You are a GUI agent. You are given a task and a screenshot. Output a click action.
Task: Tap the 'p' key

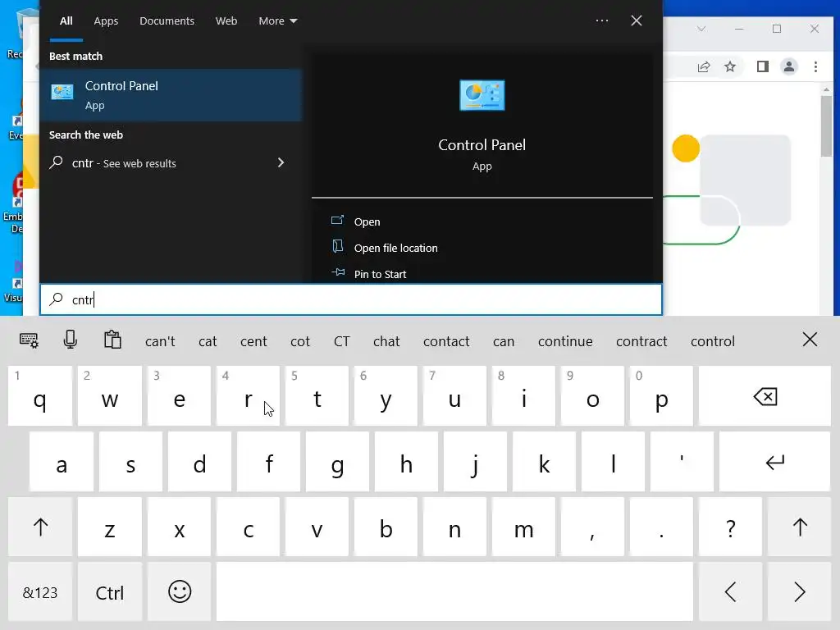coord(661,396)
